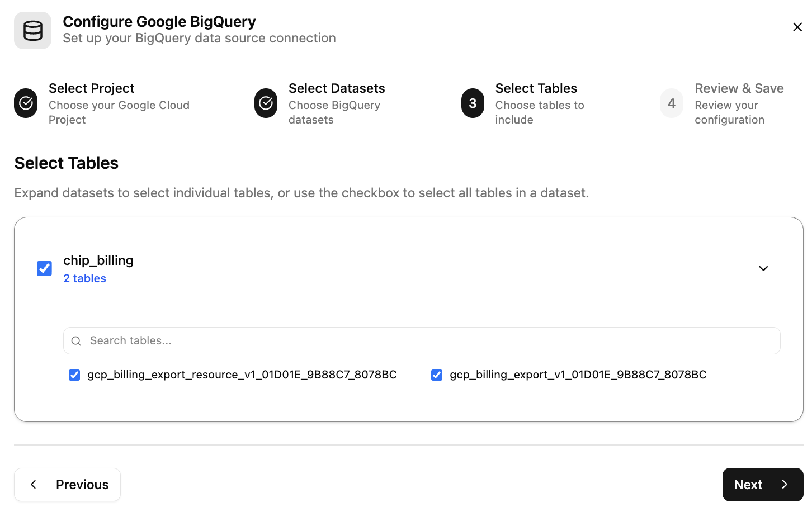Click the step 4 circle indicator
This screenshot has height=507, width=812.
tap(671, 103)
